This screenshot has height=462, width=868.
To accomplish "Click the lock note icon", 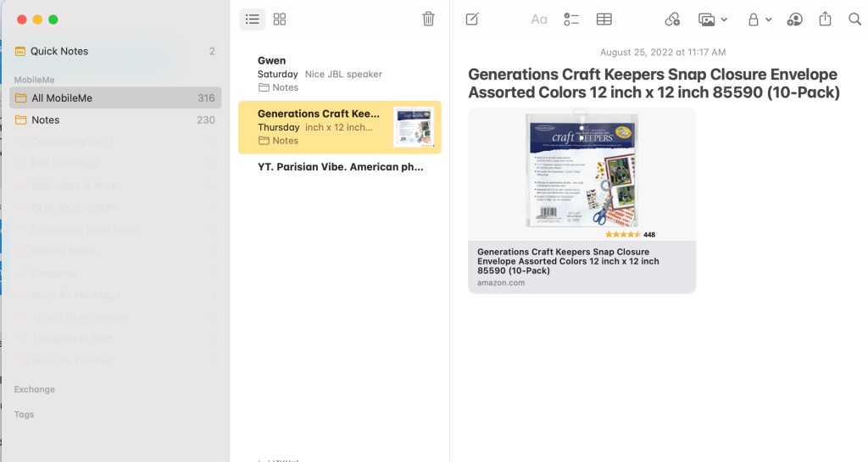I will coord(754,19).
